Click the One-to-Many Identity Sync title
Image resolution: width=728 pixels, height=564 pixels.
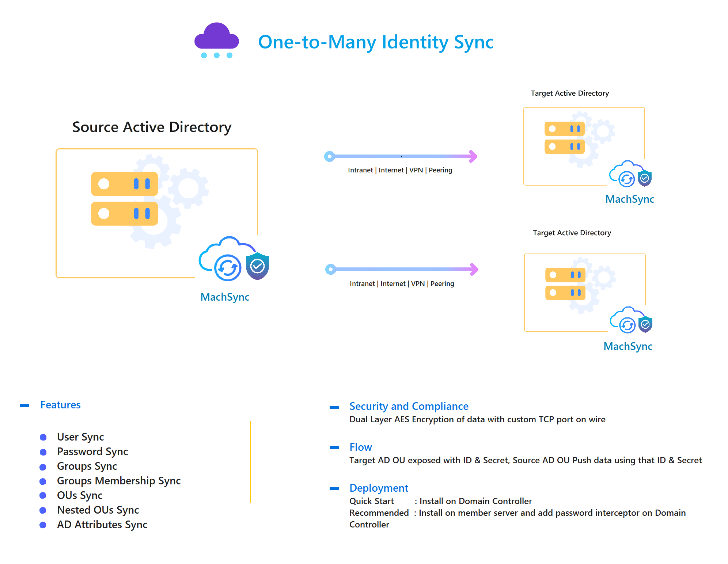tap(376, 42)
